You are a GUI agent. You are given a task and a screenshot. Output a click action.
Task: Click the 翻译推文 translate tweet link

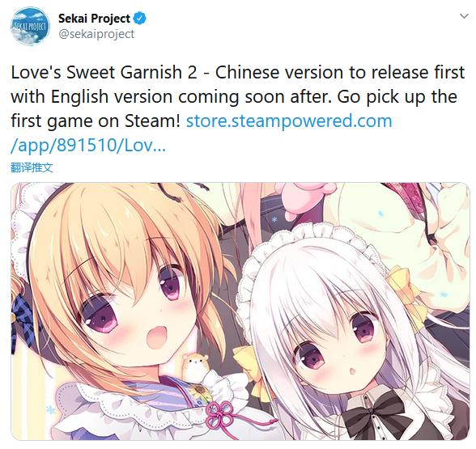[x=32, y=167]
